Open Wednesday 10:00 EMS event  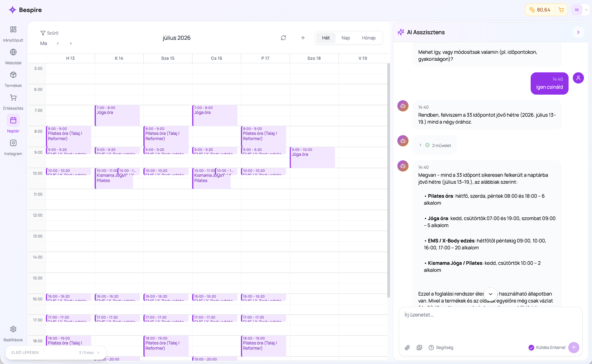(166, 171)
